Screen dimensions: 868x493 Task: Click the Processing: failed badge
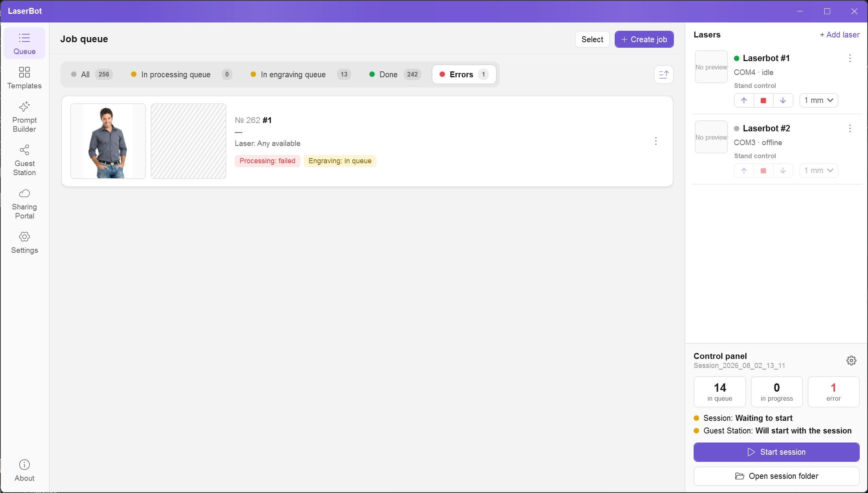(268, 161)
